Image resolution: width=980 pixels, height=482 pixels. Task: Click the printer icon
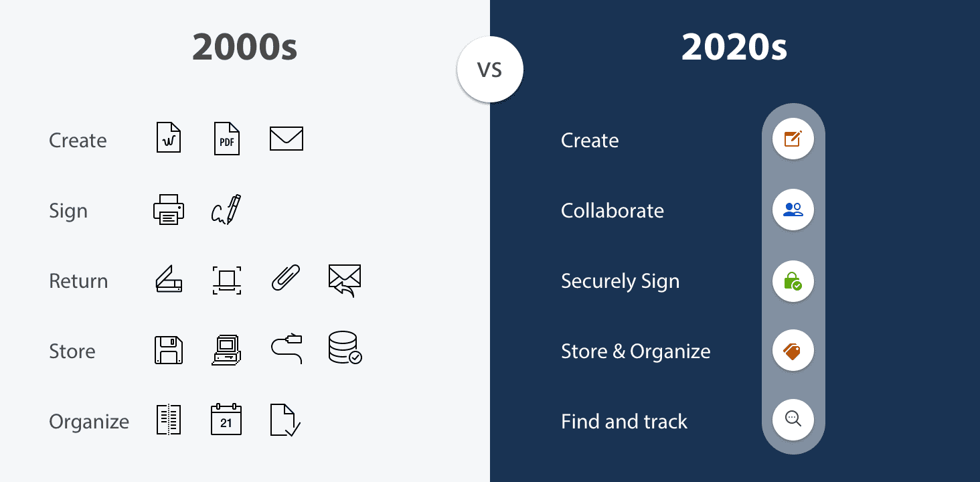tap(169, 210)
